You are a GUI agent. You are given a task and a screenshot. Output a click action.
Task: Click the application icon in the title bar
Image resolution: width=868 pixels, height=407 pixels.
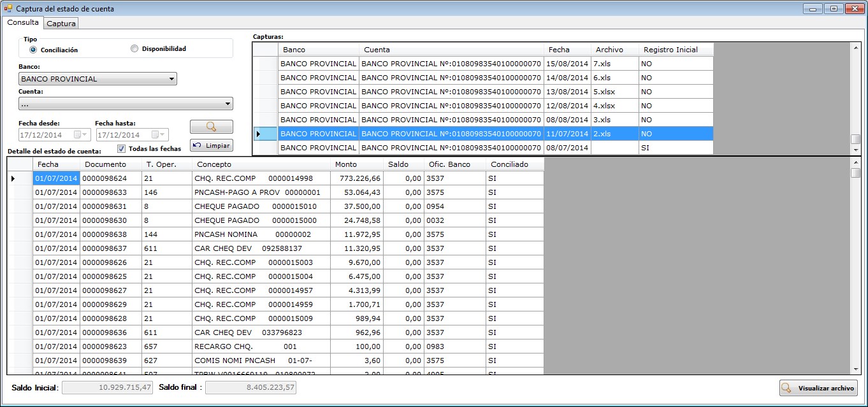(x=8, y=9)
